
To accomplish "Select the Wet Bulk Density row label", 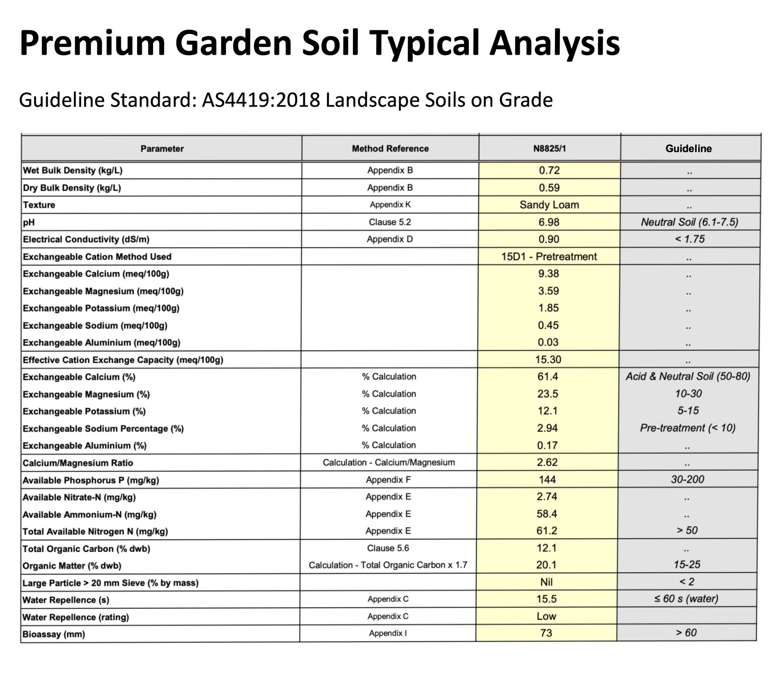I will pyautogui.click(x=69, y=170).
